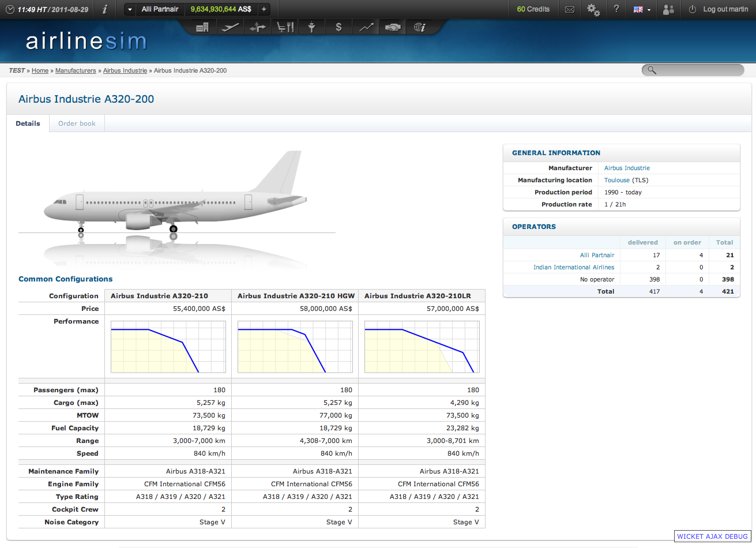
Task: Open the globe information icon
Action: coord(420,27)
